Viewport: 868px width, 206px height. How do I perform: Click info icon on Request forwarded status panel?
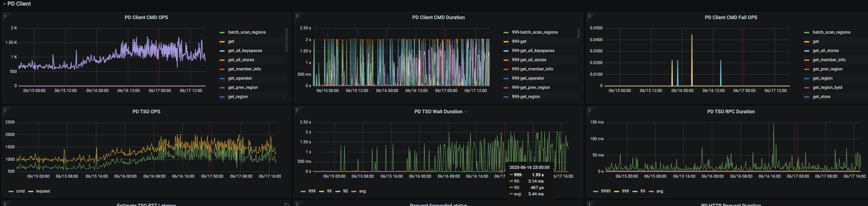297,204
